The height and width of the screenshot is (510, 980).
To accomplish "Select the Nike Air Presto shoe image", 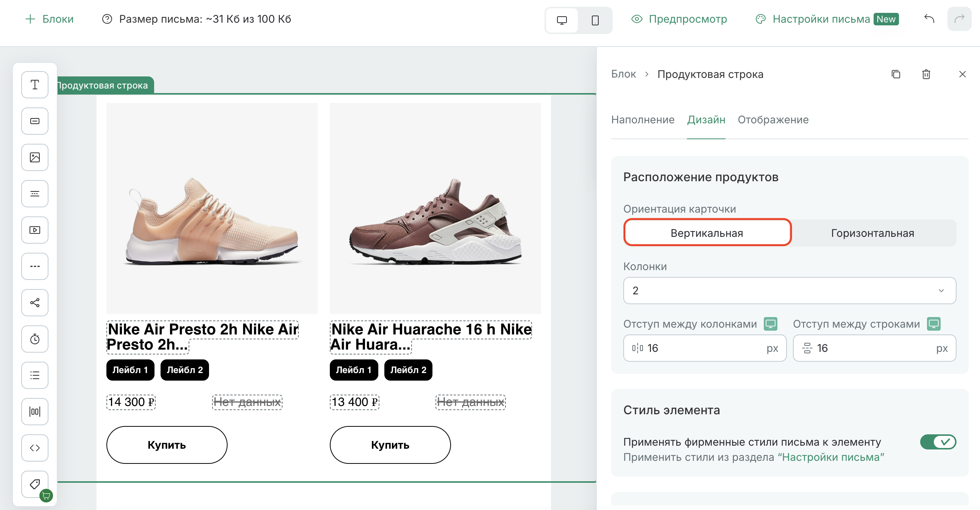I will pyautogui.click(x=212, y=208).
